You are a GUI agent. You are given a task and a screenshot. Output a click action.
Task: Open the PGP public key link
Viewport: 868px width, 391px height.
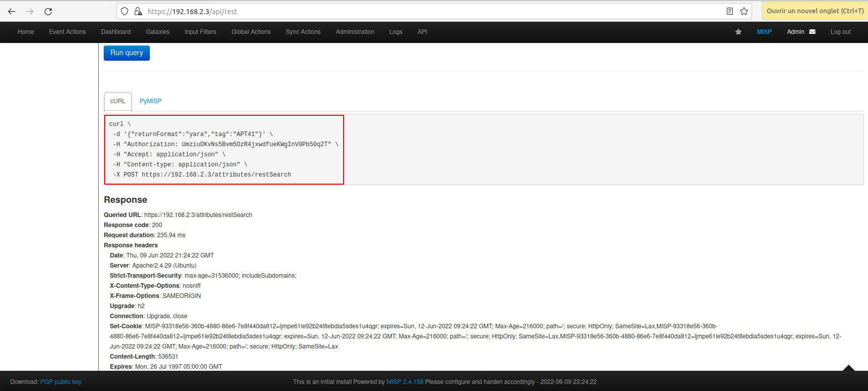tap(61, 382)
